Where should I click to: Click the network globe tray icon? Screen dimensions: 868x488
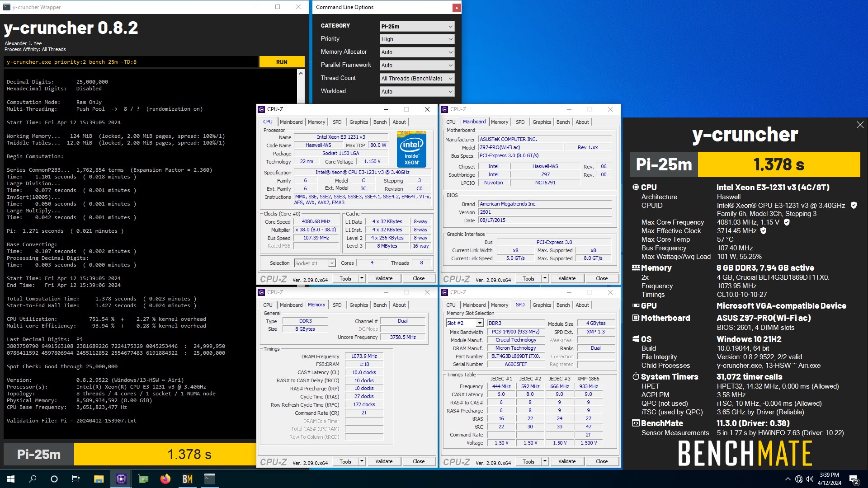(x=799, y=479)
